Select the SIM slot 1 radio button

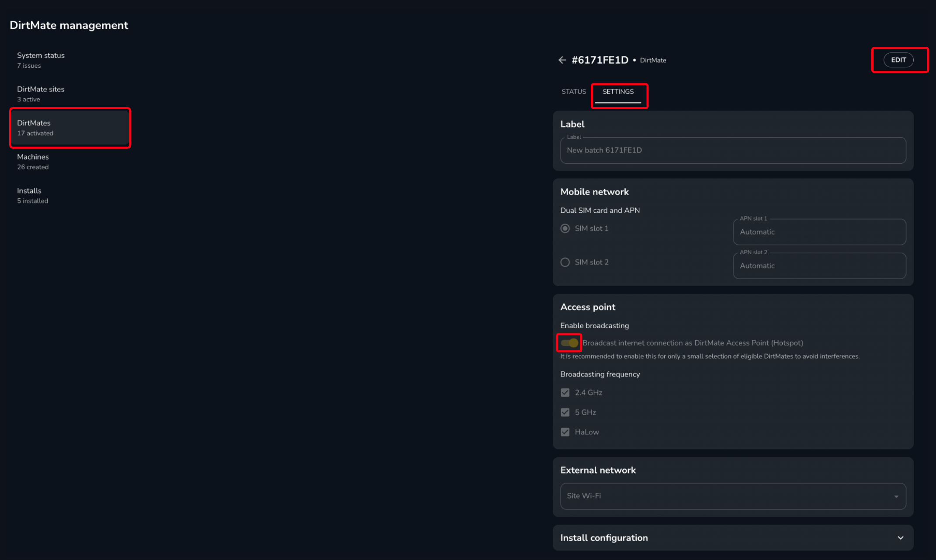(x=565, y=228)
